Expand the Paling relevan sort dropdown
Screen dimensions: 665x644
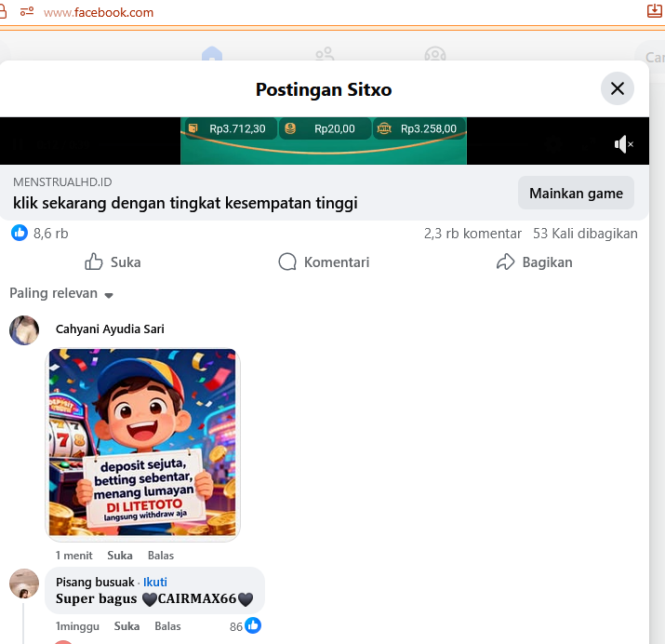click(61, 293)
